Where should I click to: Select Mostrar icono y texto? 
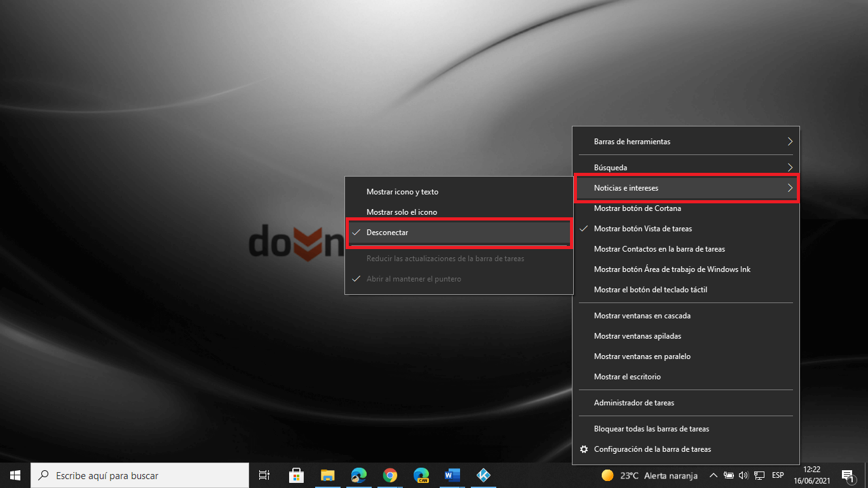[459, 192]
